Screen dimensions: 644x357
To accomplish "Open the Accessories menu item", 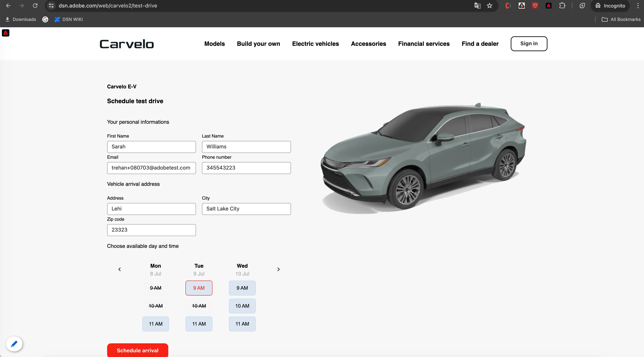I will (x=369, y=44).
